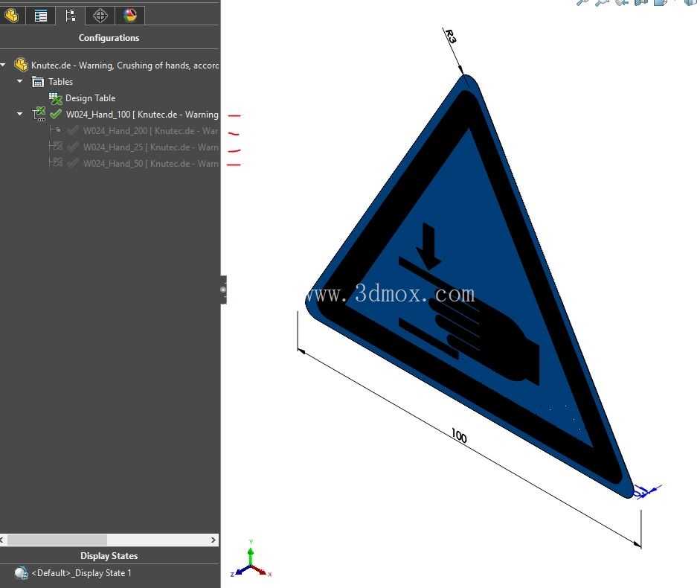Click the Tables folder icon

37,82
